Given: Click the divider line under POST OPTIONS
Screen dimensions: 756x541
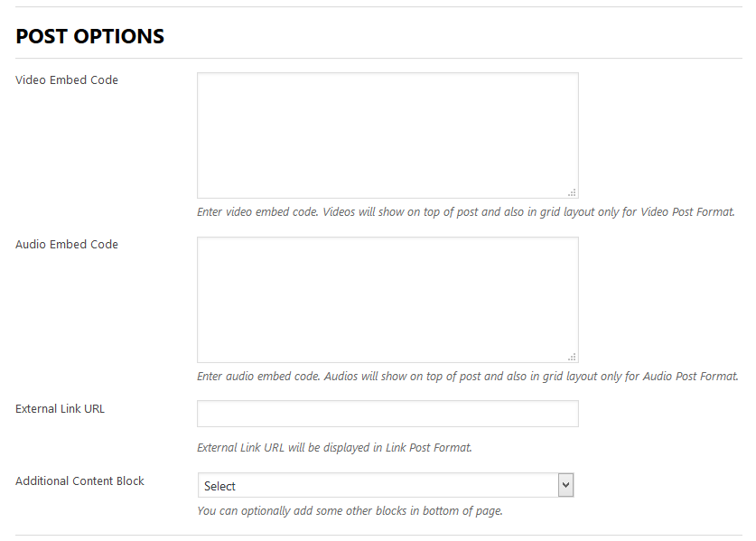Looking at the screenshot, I should point(378,59).
